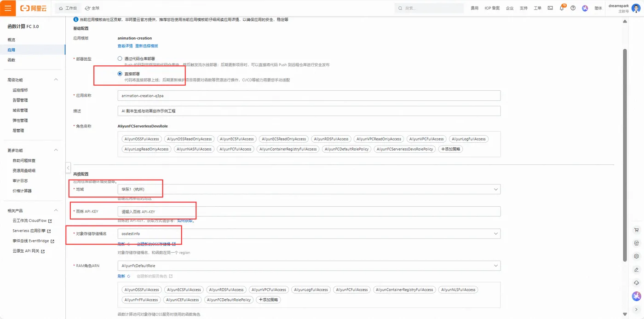
Task: Open notifications bell icon
Action: (x=561, y=8)
